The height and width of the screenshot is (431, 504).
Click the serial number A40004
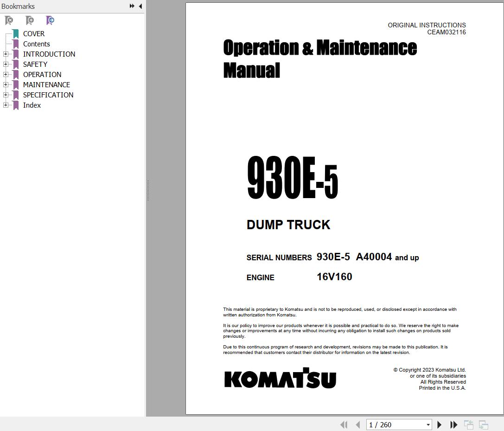(x=374, y=257)
